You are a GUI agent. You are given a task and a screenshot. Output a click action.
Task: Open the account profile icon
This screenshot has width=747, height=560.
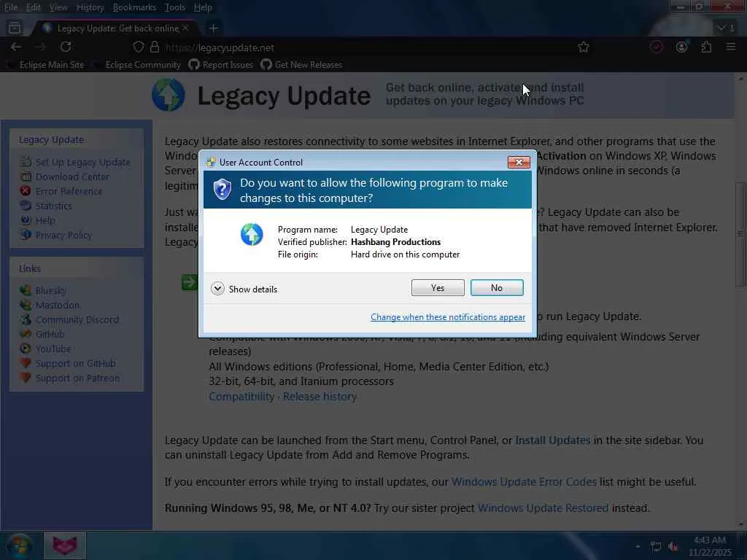click(x=681, y=47)
